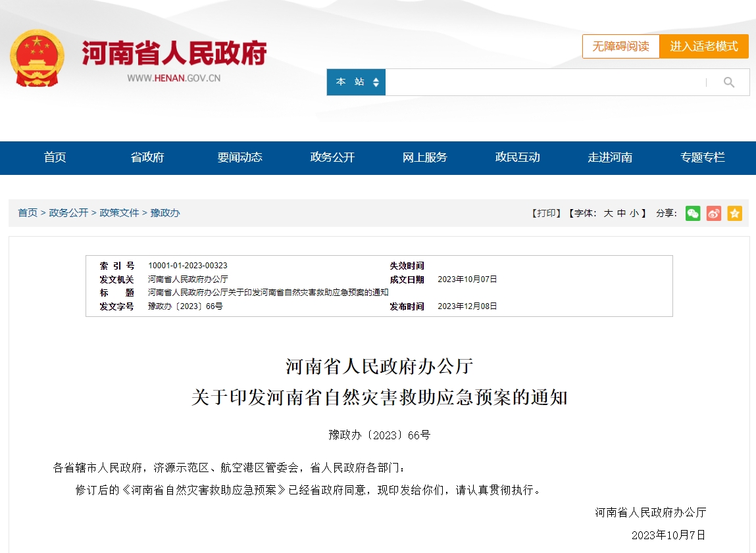Click the magnifier search icon
756x553 pixels.
(x=729, y=82)
